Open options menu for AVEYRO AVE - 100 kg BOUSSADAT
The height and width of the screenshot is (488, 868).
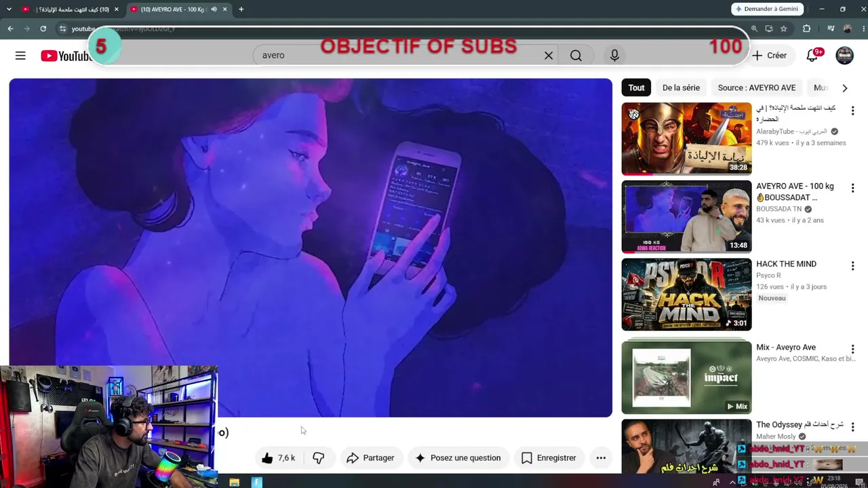pyautogui.click(x=852, y=188)
